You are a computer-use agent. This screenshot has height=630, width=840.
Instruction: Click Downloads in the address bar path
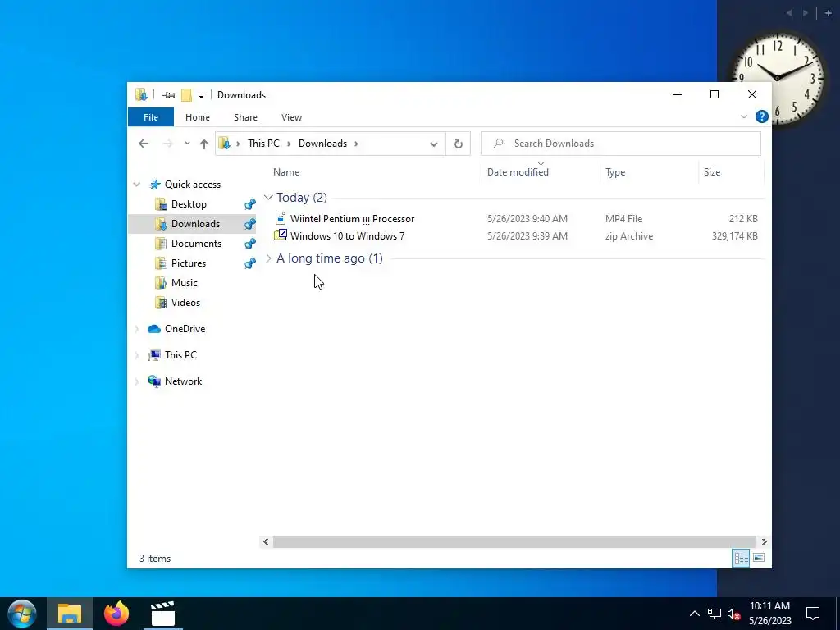click(x=322, y=144)
